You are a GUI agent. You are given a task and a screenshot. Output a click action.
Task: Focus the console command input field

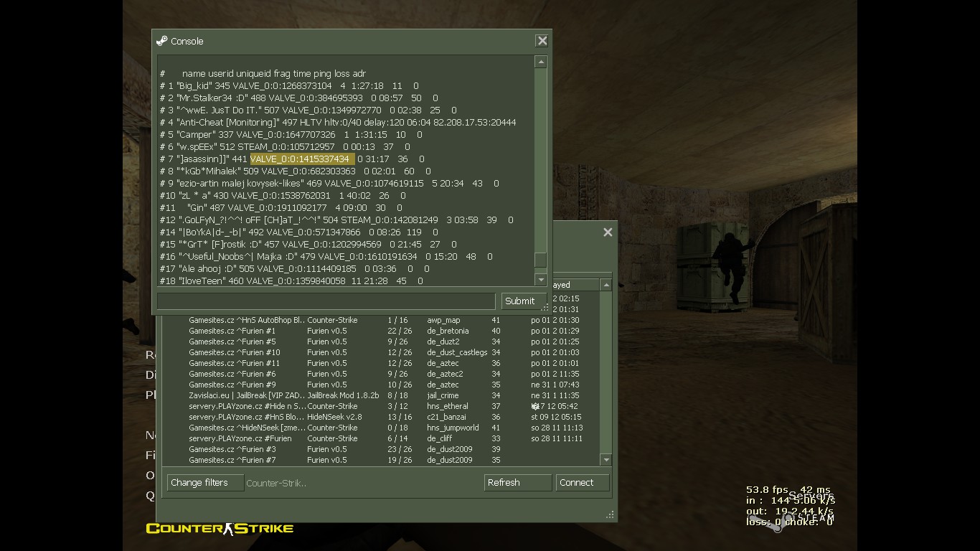326,301
